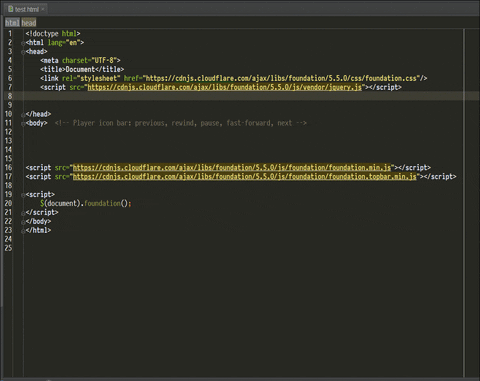Click the rel="stylesheet" attribute
Screen dimensions: 480x381
[91, 78]
